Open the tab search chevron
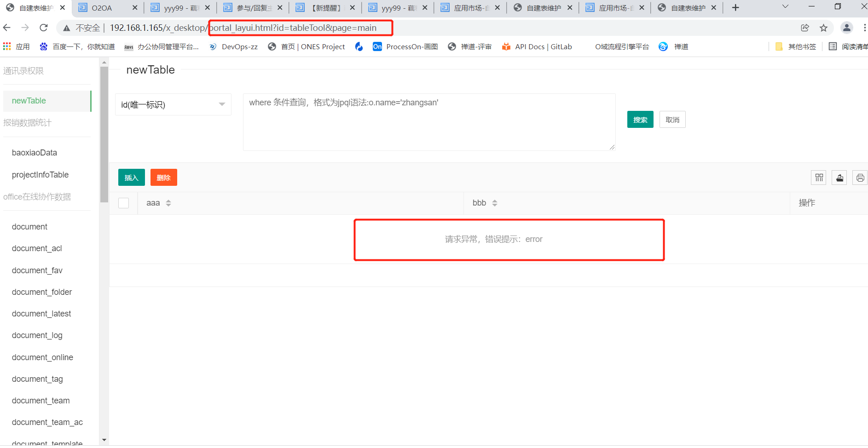 coord(785,7)
